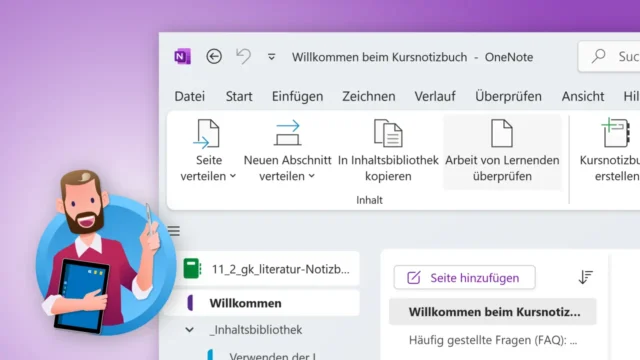Click the page sort order icon
Viewport: 640px width, 360px height.
585,278
